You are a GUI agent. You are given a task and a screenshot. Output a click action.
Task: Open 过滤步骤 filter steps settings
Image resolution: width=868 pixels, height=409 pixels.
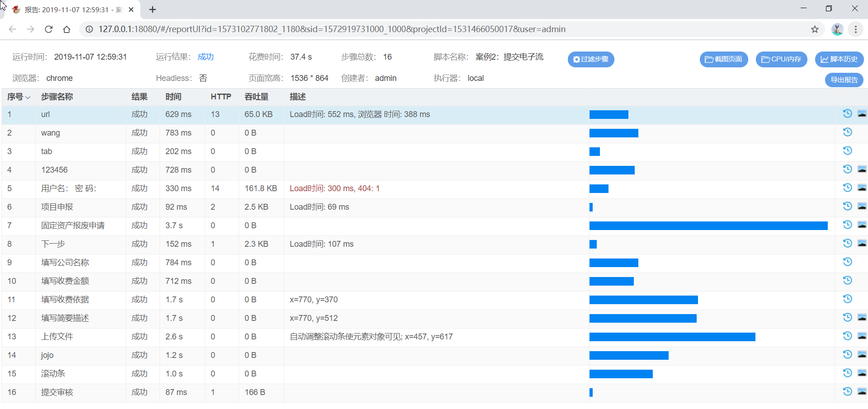point(590,59)
